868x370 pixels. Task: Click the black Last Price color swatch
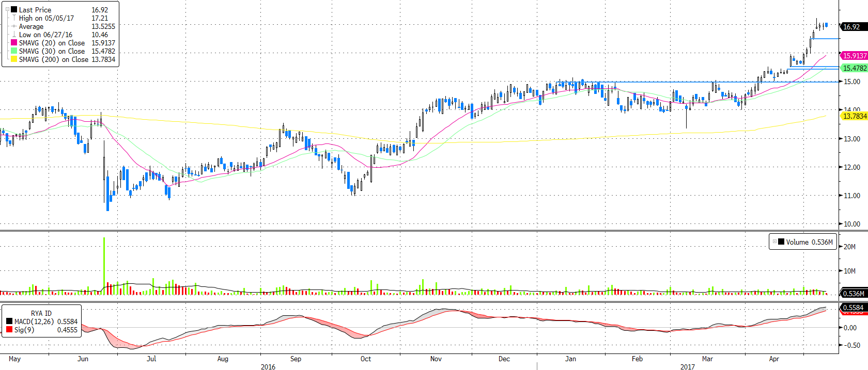[x=14, y=9]
